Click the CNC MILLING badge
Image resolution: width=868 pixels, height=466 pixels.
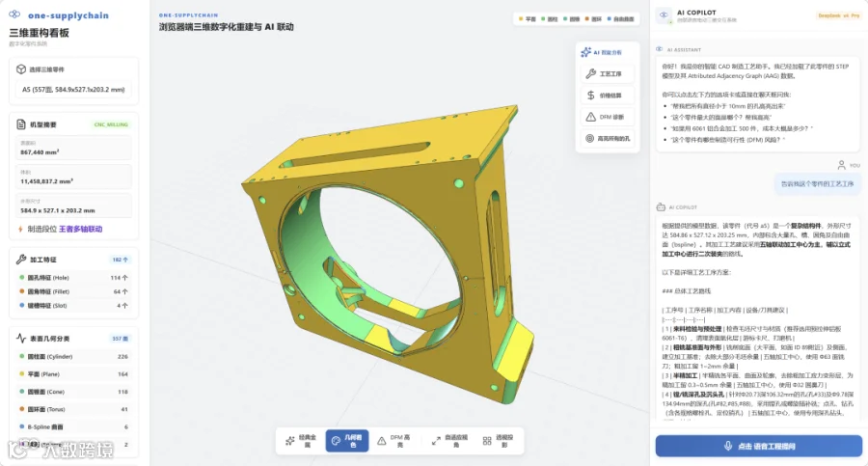[111, 124]
